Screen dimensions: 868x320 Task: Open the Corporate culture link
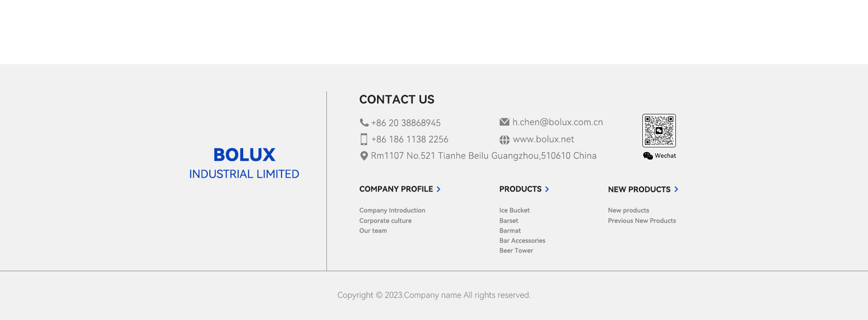385,221
